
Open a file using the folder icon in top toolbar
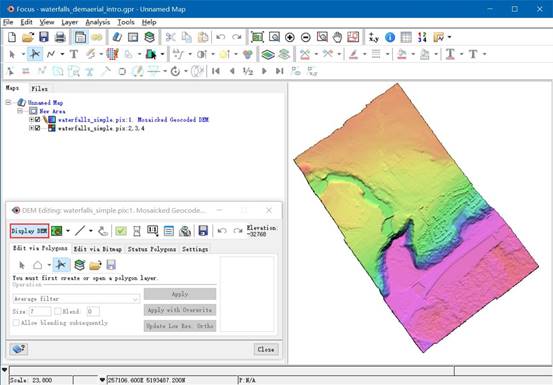pos(28,37)
